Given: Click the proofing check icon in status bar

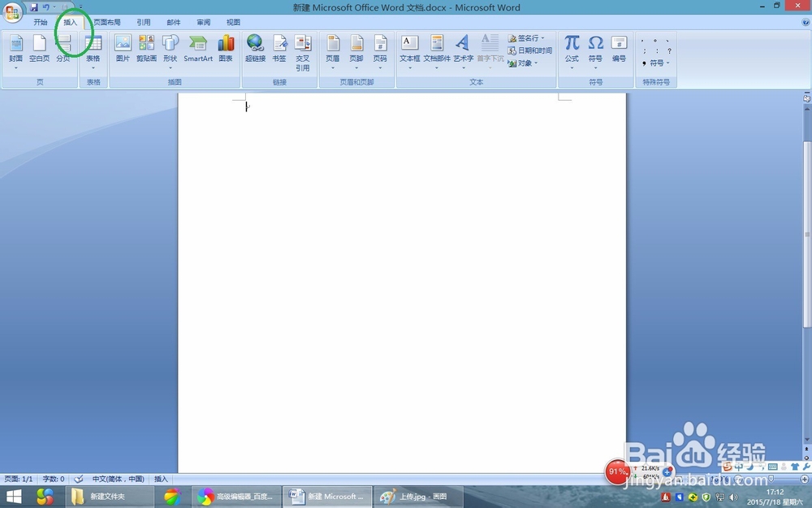Looking at the screenshot, I should point(79,479).
